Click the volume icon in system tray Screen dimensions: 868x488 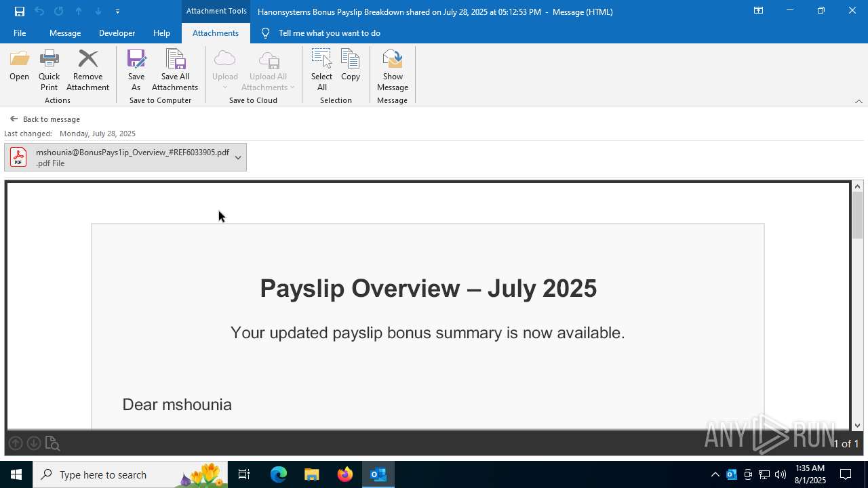click(781, 474)
